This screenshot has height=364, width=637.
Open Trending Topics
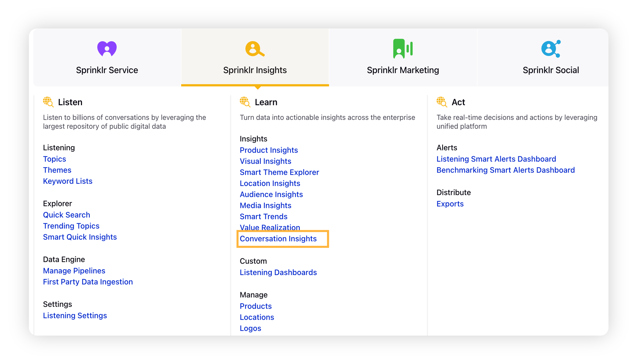71,226
